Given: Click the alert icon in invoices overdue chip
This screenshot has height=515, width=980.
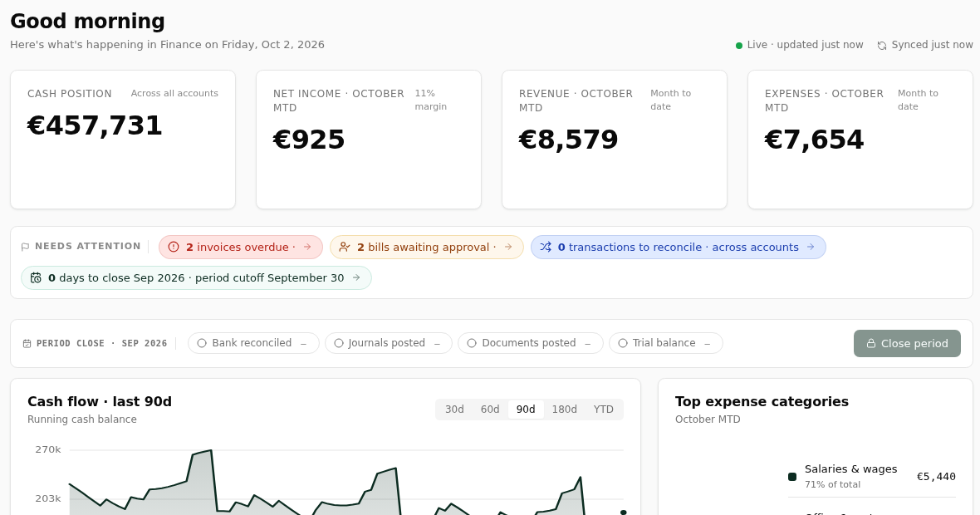Looking at the screenshot, I should (x=174, y=247).
